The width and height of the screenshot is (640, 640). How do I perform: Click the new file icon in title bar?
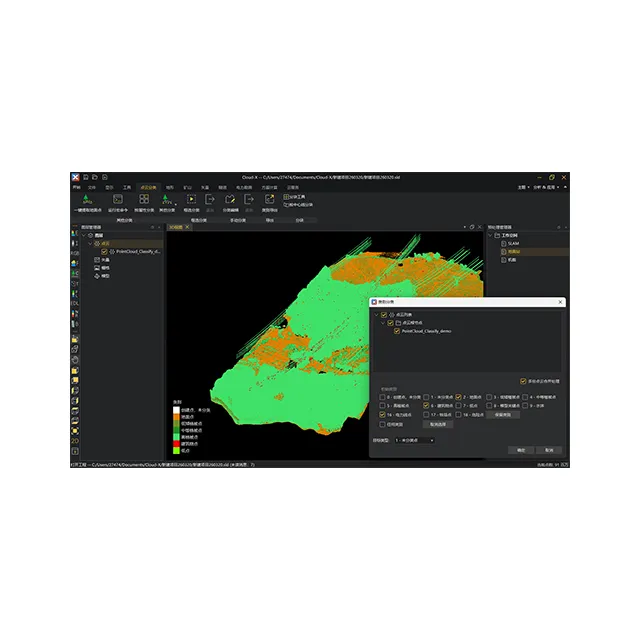coord(105,177)
